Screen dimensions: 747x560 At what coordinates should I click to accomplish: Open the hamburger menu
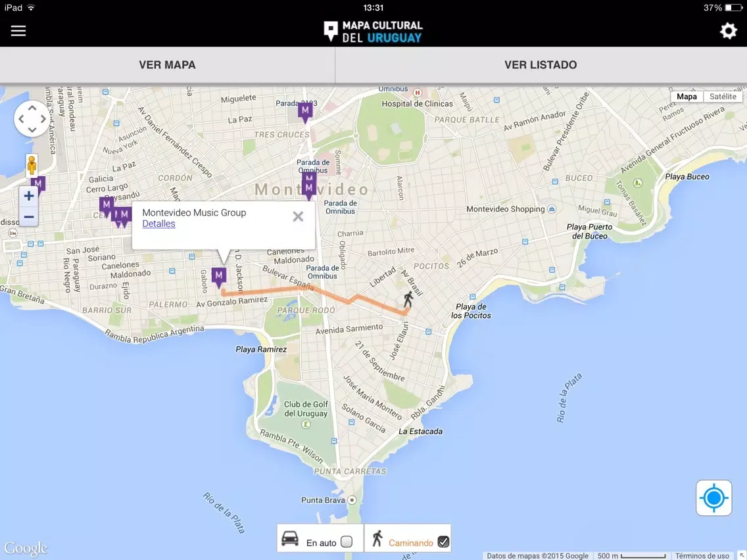point(18,30)
